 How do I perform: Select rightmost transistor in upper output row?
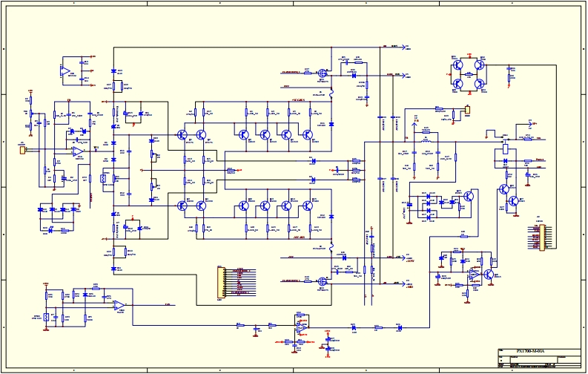click(x=308, y=134)
